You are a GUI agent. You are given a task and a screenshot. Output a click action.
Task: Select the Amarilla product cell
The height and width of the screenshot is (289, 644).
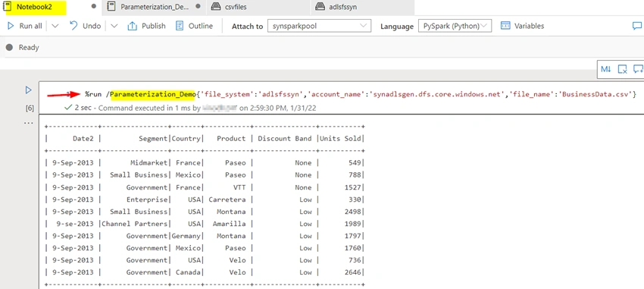click(229, 224)
